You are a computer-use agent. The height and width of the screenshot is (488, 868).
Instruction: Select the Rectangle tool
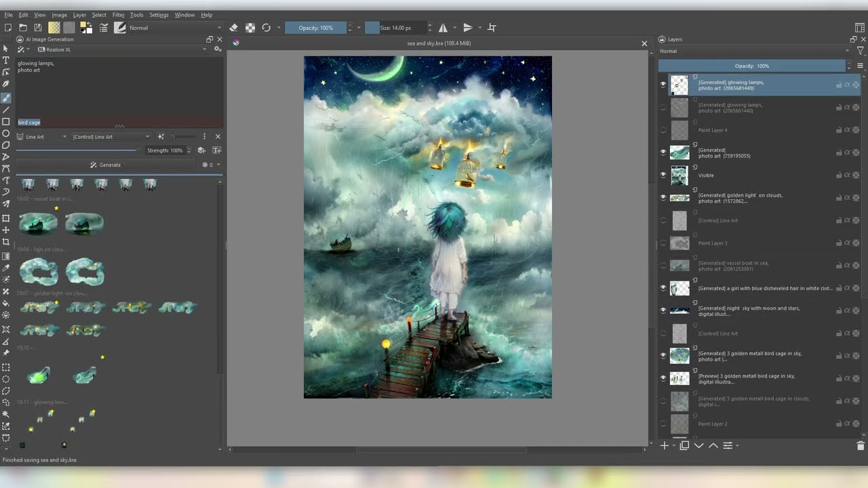tap(6, 122)
